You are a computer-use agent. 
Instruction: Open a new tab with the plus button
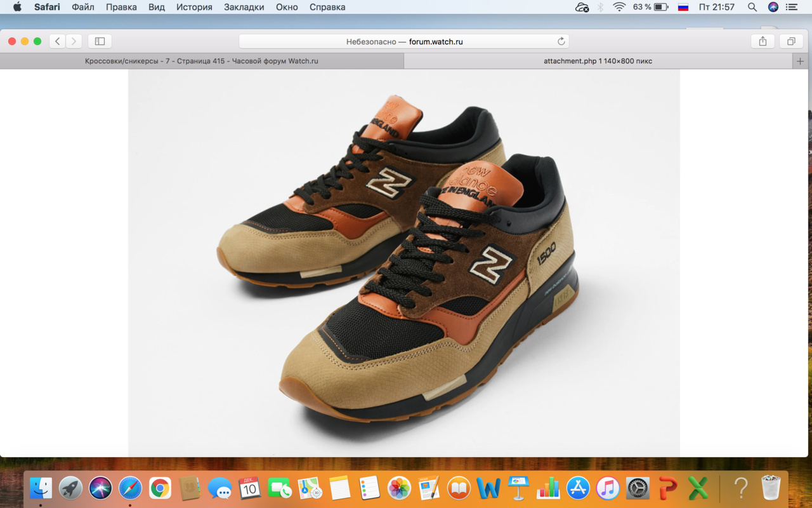point(800,61)
